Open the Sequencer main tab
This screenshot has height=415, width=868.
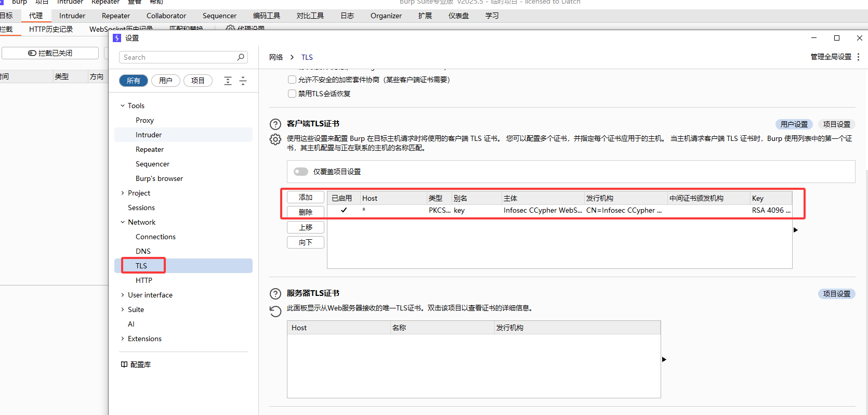(219, 16)
